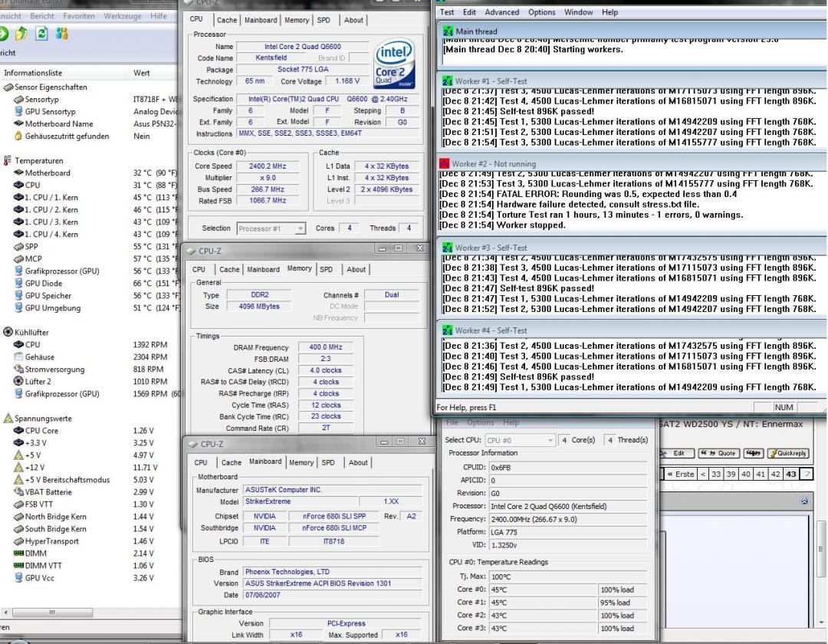
Task: Click the BIOS Version field ASUS StrikerExtreme
Action: pyautogui.click(x=333, y=583)
